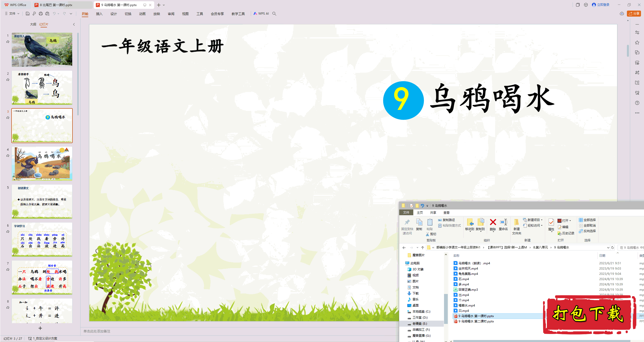Click the Cut scissors in Explorer
The width and height of the screenshot is (644, 342).
[427, 234]
